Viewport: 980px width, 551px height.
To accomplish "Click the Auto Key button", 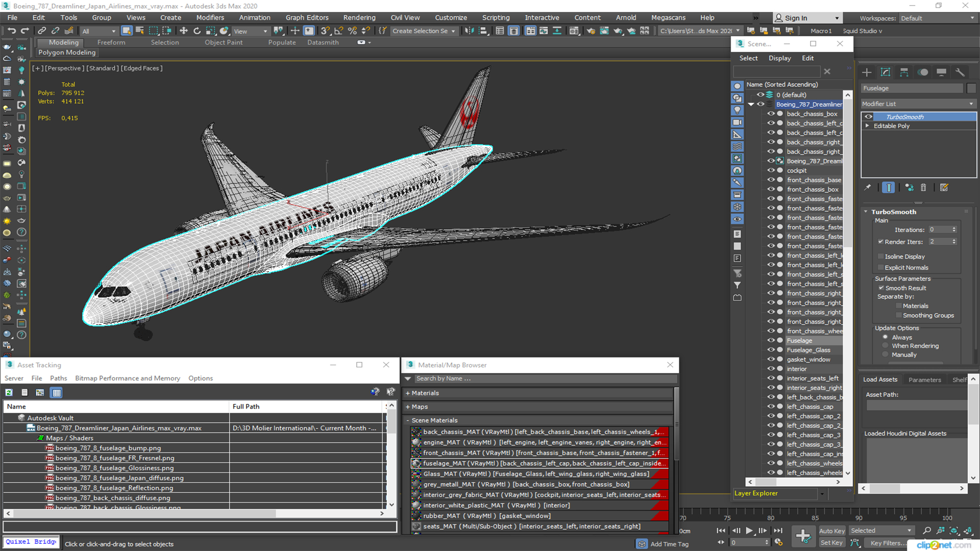I will [x=832, y=531].
